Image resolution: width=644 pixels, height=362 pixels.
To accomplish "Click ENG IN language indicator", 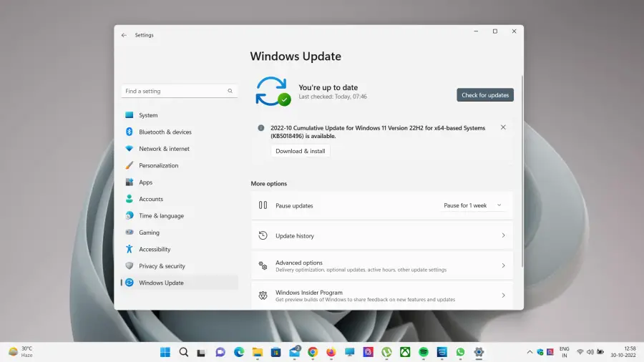I will (x=565, y=352).
